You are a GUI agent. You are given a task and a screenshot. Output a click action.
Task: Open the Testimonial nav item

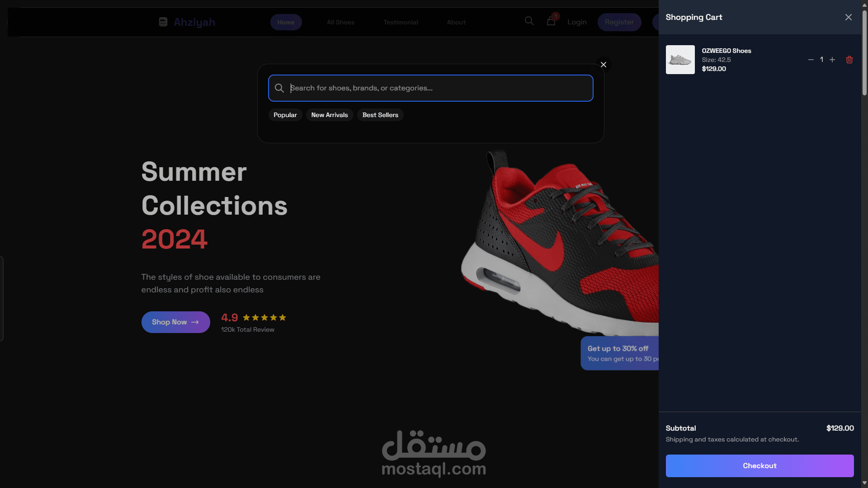(x=401, y=22)
